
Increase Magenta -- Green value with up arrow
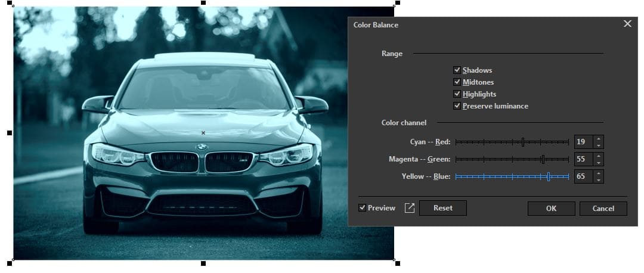pos(599,156)
